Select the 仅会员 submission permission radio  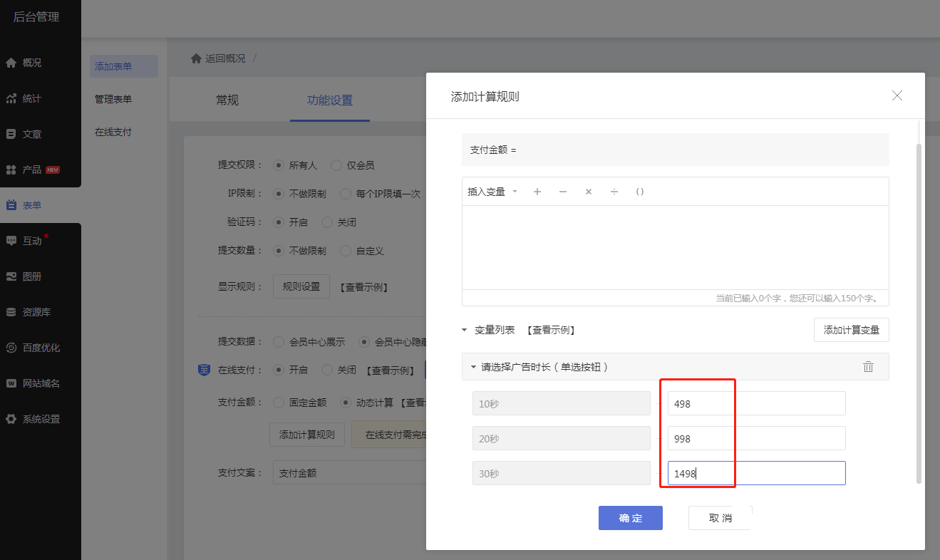click(336, 165)
